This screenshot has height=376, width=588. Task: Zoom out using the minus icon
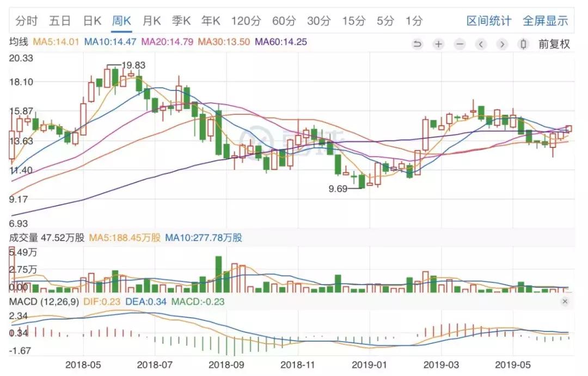(x=459, y=44)
